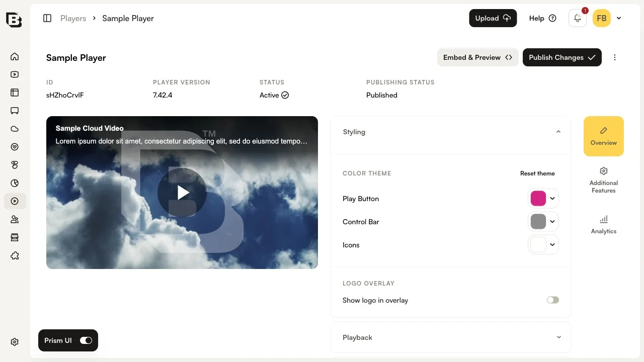Viewport: 644px width, 362px height.
Task: Click the FB user avatar
Action: 602,18
